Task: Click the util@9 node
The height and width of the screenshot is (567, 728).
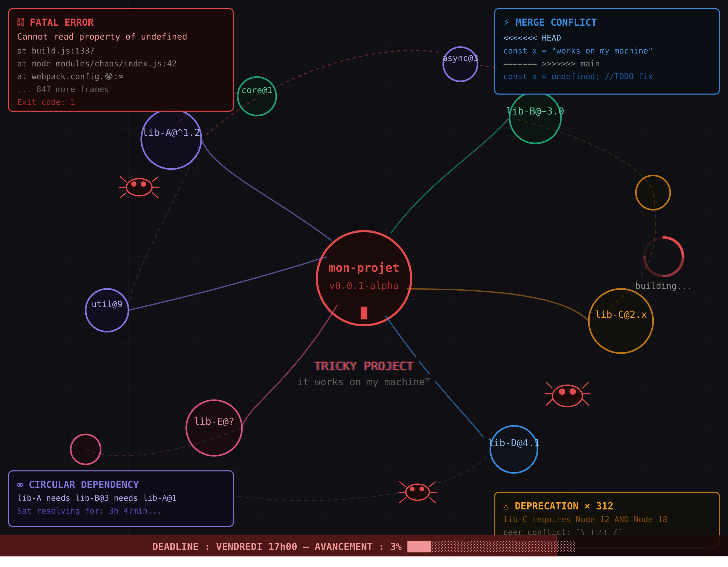Action: point(107,310)
